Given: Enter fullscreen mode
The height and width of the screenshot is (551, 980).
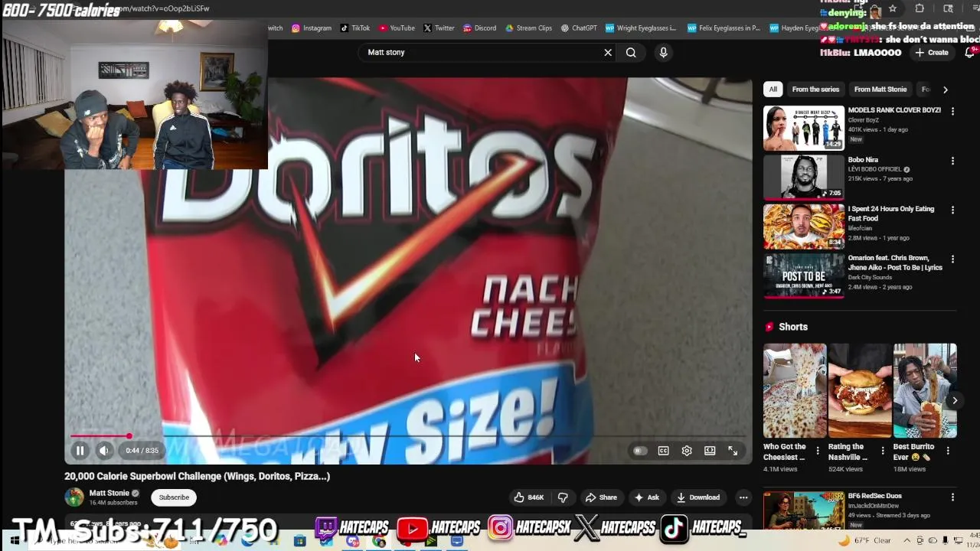Looking at the screenshot, I should [733, 451].
